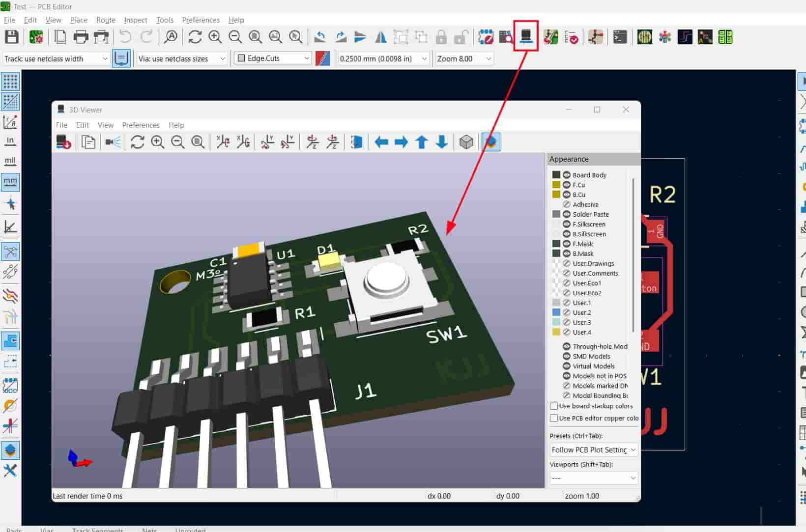Open the scripting console icon
Screen dimensions: 806x532
pyautogui.click(x=620, y=37)
